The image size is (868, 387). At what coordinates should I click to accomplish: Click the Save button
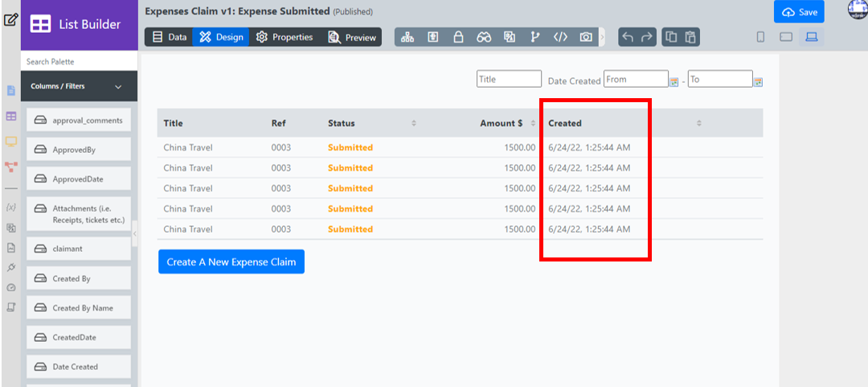tap(799, 12)
